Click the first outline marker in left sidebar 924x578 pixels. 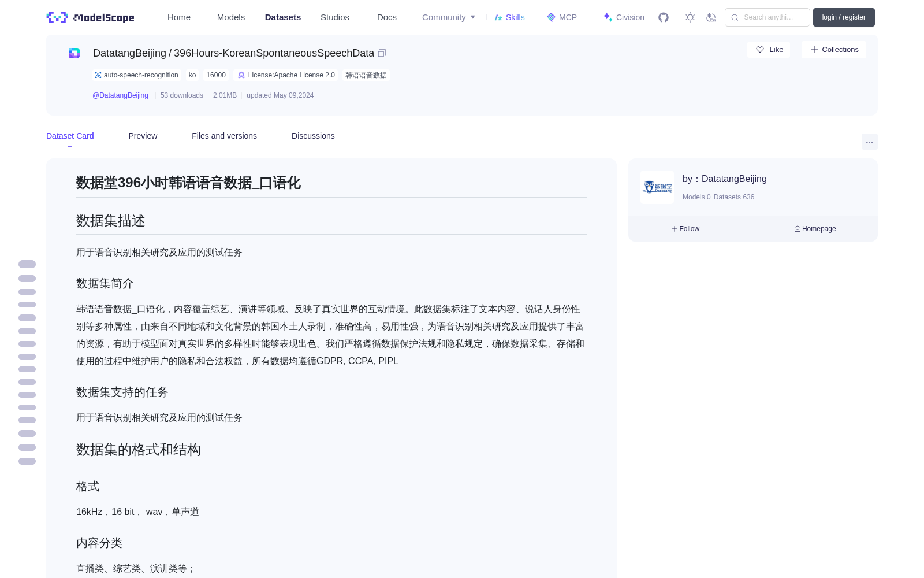tap(27, 264)
